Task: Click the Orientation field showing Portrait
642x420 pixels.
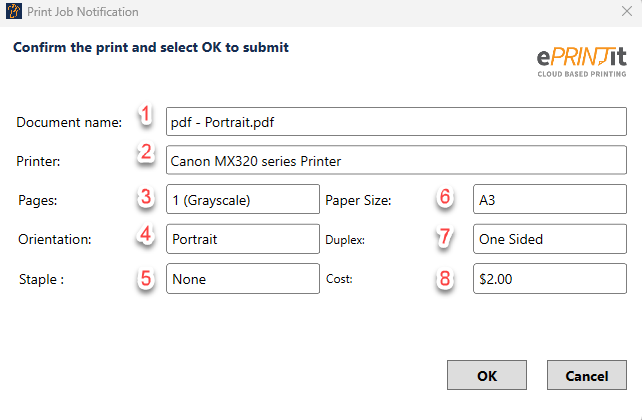Action: click(242, 239)
